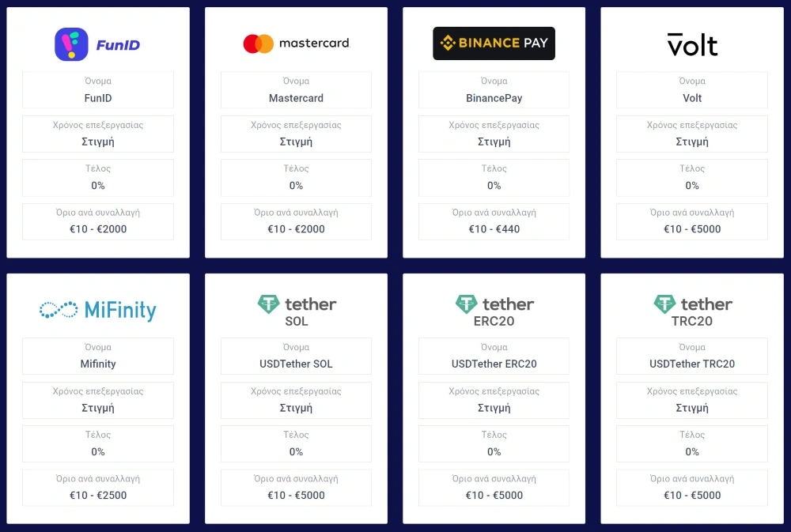
Task: Click the Mifinity name box
Action: [98, 356]
